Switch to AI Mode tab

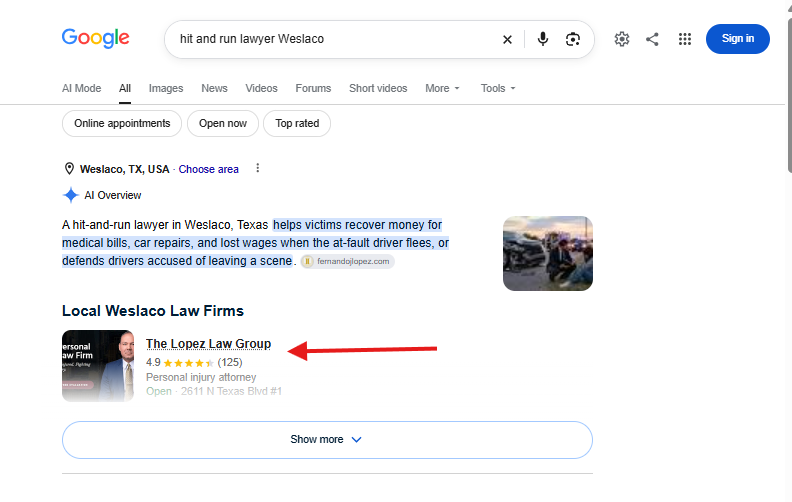pyautogui.click(x=81, y=88)
